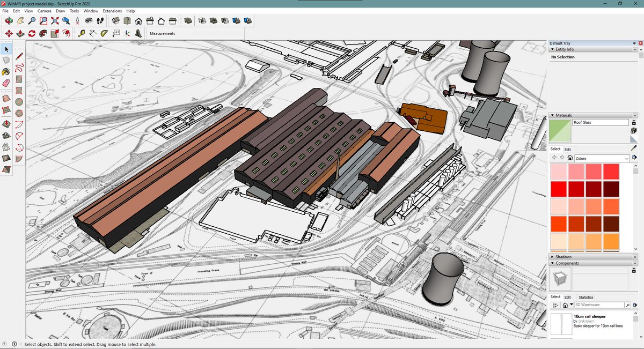Click the Components details arrow icon
Screen dimensions: 644x349
point(635,305)
